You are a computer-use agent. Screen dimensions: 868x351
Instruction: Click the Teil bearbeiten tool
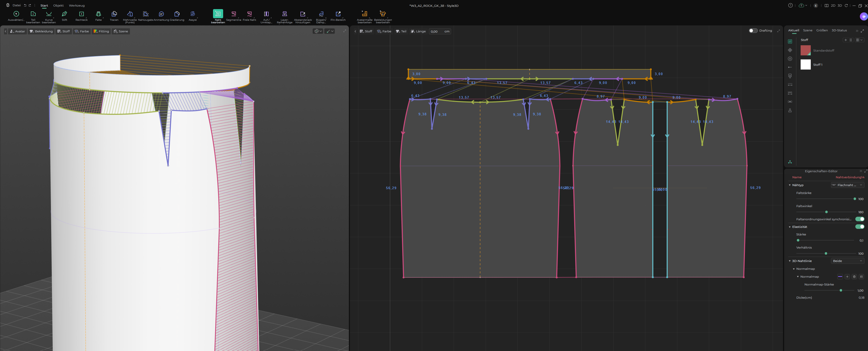(x=33, y=16)
